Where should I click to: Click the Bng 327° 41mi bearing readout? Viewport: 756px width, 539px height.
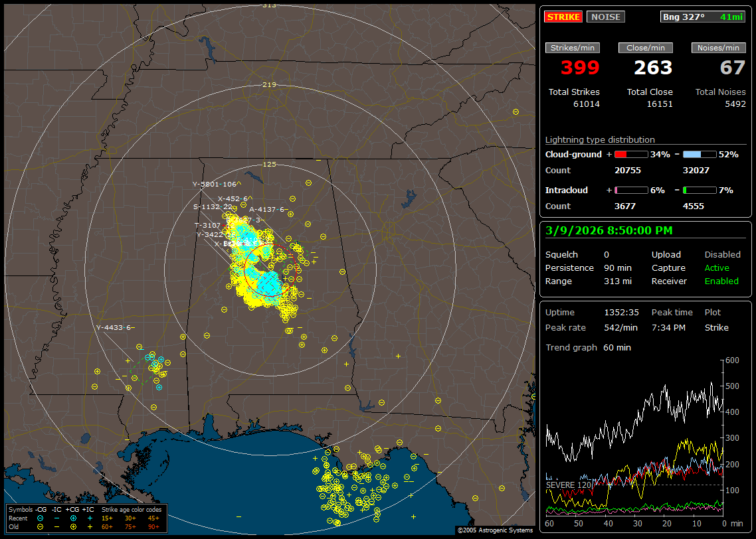[x=702, y=17]
